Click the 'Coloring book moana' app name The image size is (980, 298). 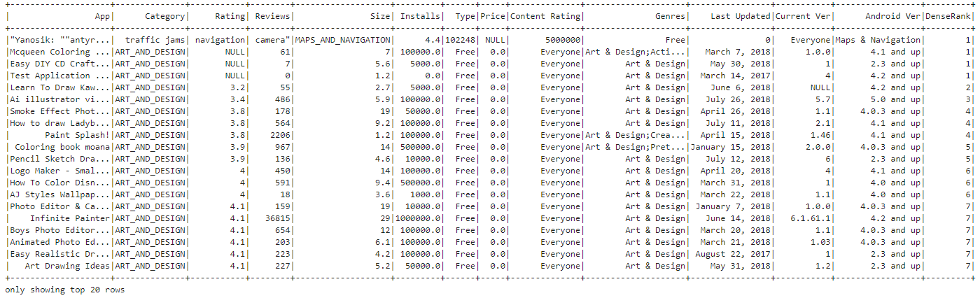tap(62, 147)
